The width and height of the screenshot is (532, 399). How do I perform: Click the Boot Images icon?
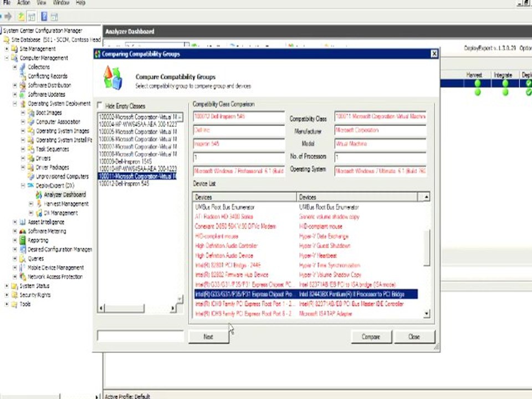tap(31, 112)
